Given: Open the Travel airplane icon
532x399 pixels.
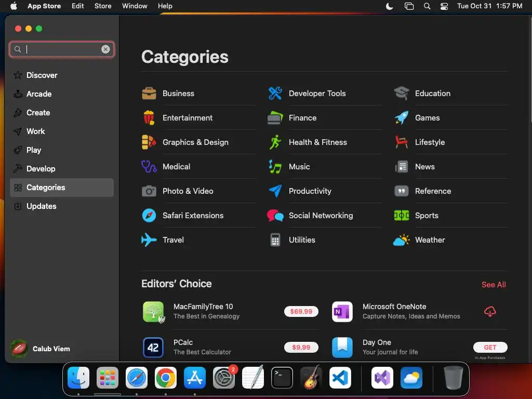Looking at the screenshot, I should pos(149,240).
